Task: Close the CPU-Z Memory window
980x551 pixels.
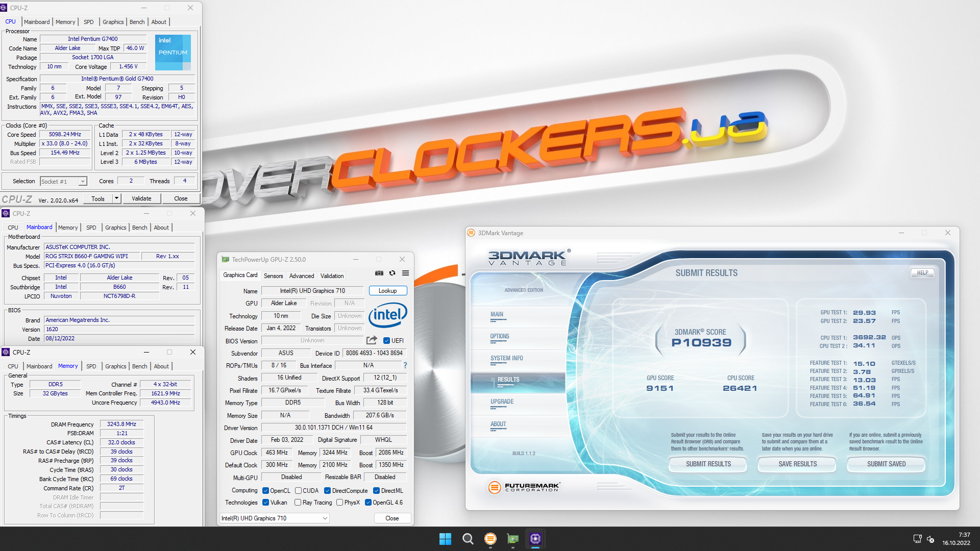Action: [x=193, y=352]
